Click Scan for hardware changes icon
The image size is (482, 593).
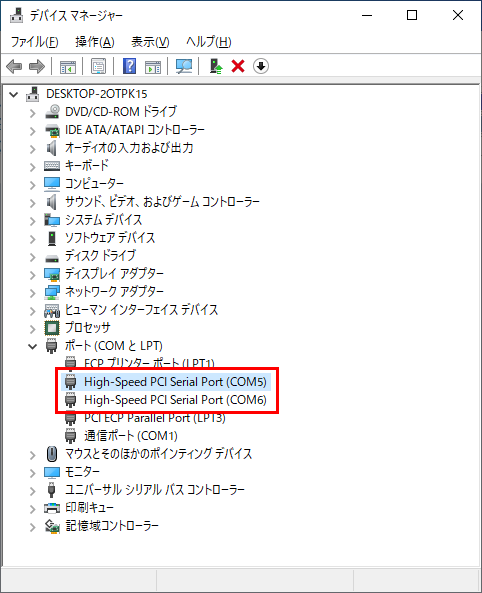pyautogui.click(x=184, y=67)
